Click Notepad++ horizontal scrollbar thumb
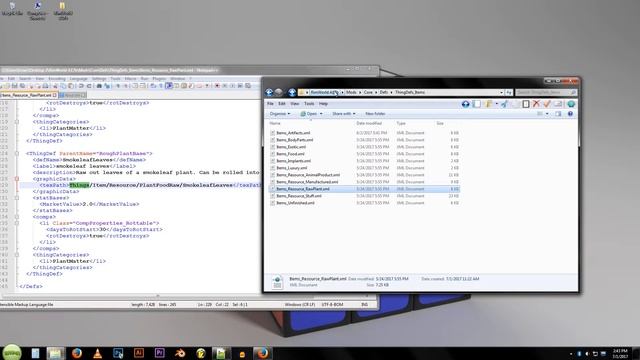640x360 pixels. (158, 296)
